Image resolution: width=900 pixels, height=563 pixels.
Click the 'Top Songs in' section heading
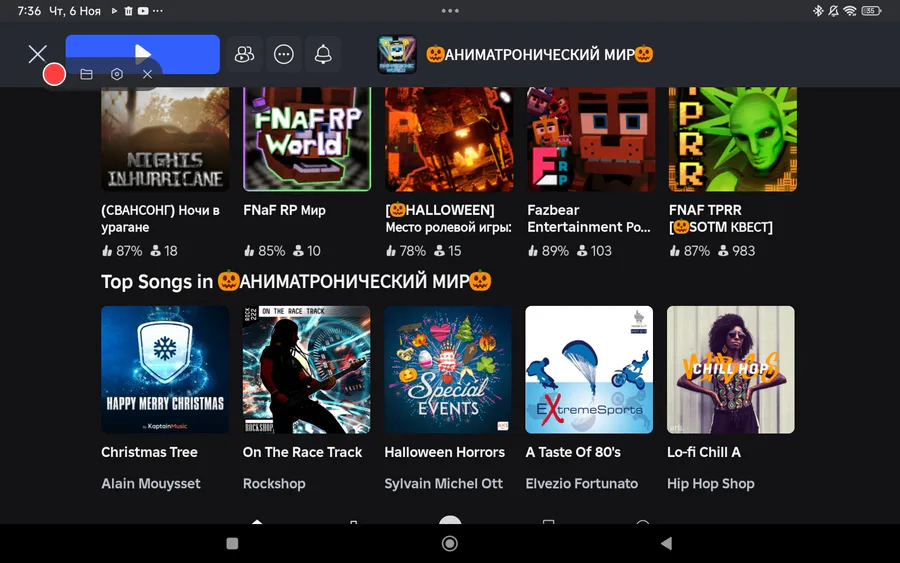(296, 281)
